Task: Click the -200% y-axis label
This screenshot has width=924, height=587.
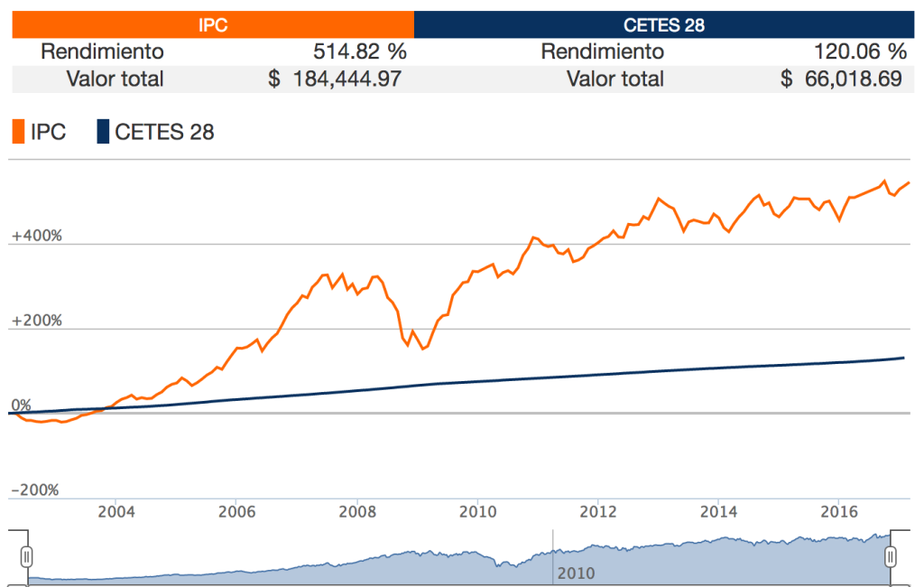Action: pos(35,490)
